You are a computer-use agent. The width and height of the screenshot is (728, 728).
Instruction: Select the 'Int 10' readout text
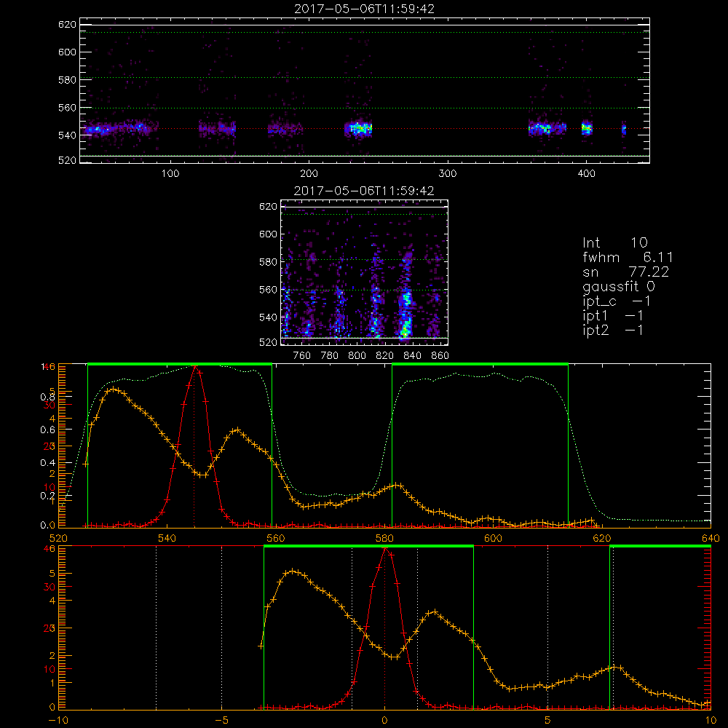tap(615, 242)
